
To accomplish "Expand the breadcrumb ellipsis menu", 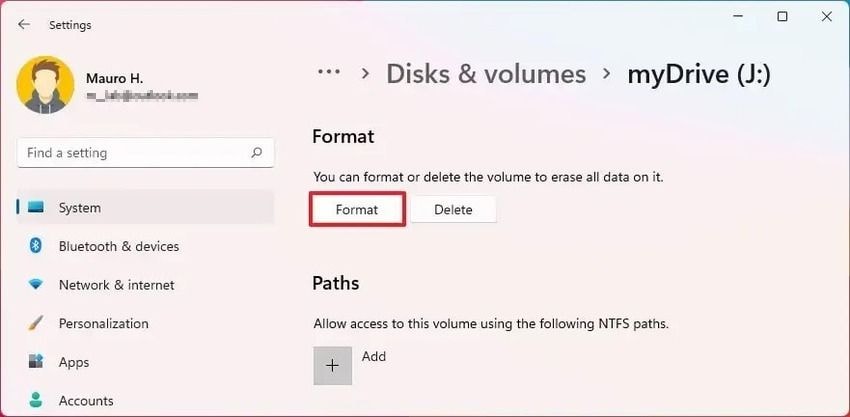I will pyautogui.click(x=331, y=74).
